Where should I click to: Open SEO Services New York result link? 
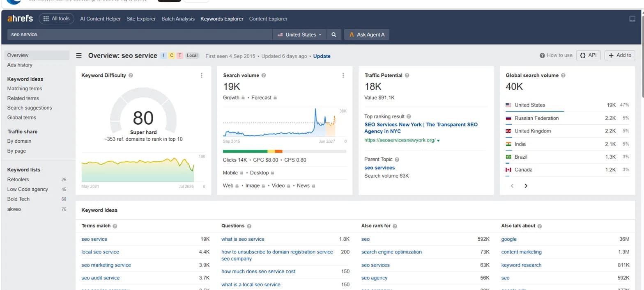tap(421, 128)
